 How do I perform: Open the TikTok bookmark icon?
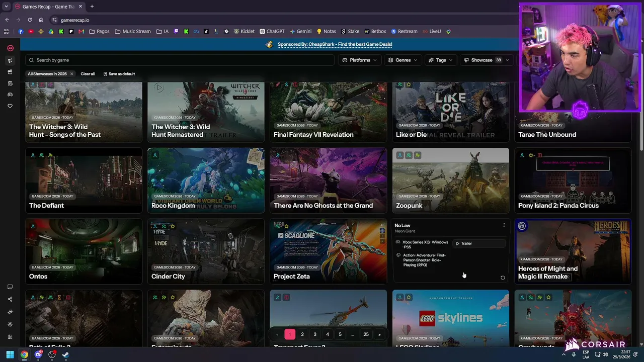pyautogui.click(x=206, y=31)
